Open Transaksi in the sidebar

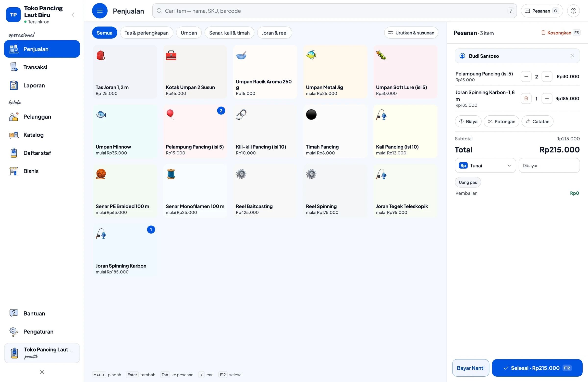[x=42, y=67]
